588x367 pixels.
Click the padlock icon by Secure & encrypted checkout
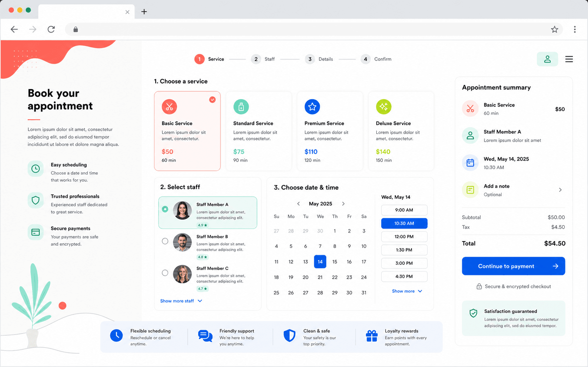pyautogui.click(x=479, y=286)
